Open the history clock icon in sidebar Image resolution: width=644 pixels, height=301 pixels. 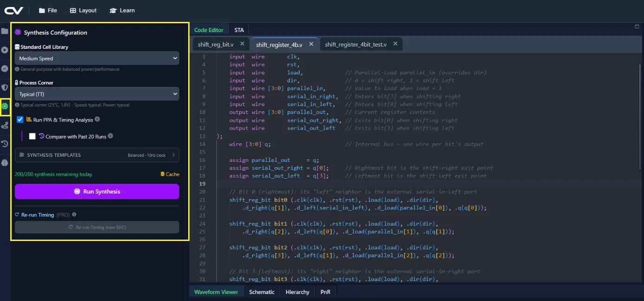[x=5, y=144]
